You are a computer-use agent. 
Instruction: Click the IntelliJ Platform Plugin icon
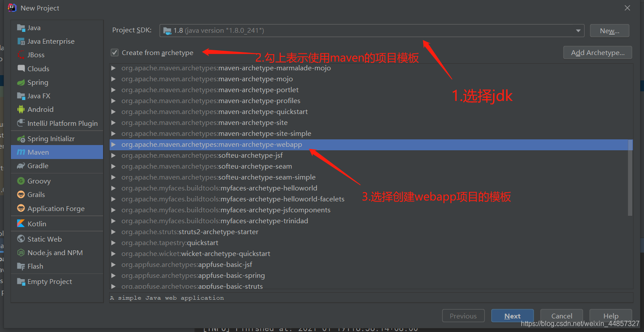[21, 123]
